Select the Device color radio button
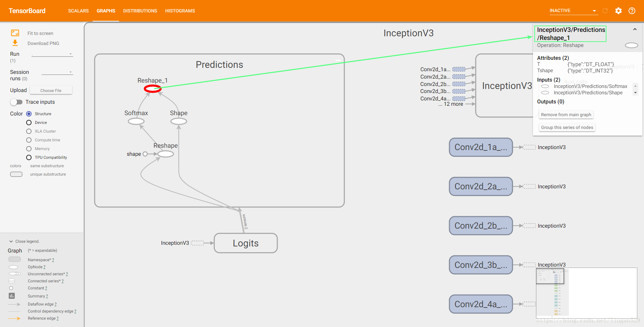The height and width of the screenshot is (327, 644). tap(29, 123)
